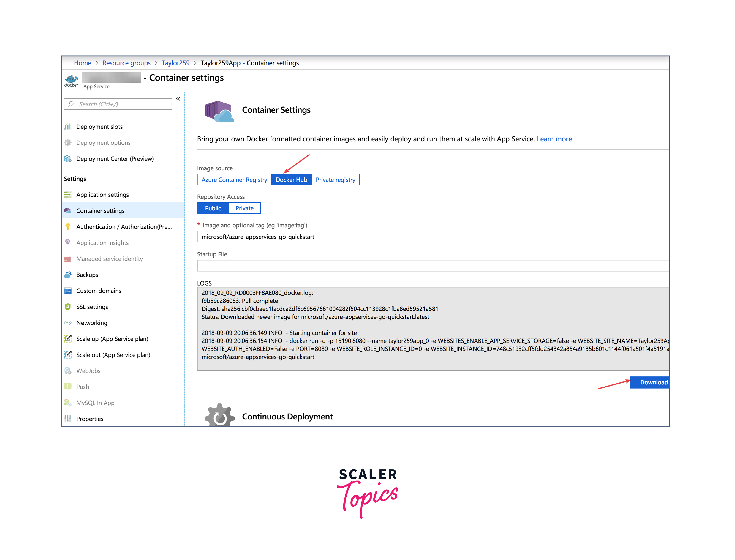Click the Networking arrows icon
This screenshot has height=560, width=735.
68,323
